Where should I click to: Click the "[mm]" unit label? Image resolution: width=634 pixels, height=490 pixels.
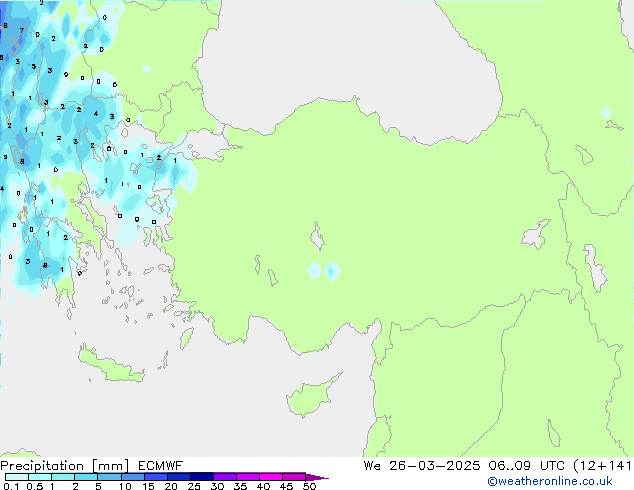pyautogui.click(x=110, y=466)
